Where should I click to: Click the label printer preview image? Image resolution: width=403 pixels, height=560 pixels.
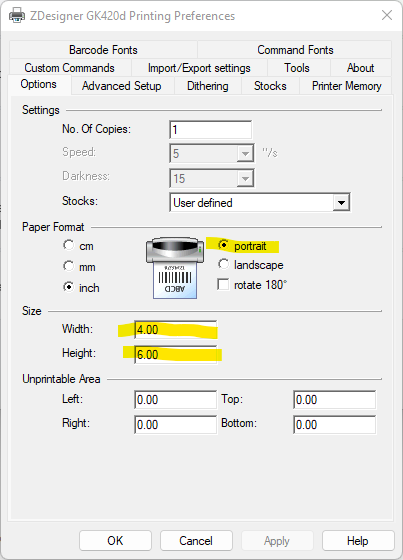(x=175, y=267)
